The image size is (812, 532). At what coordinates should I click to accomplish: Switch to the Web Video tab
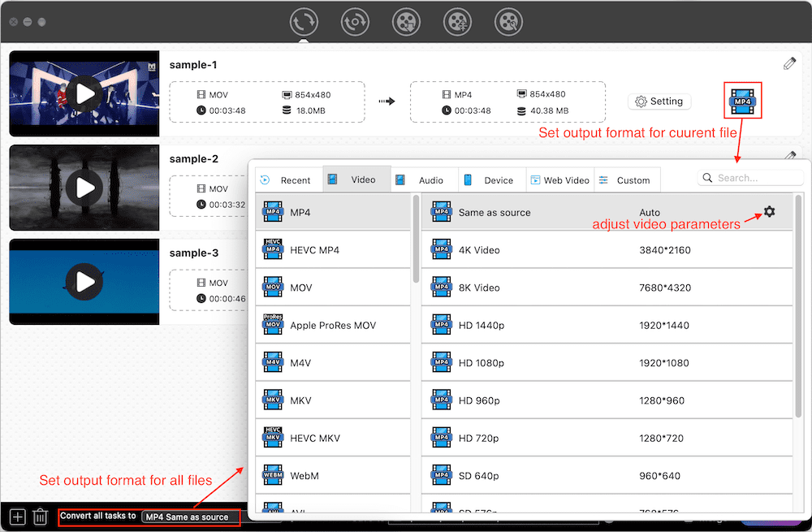click(x=560, y=179)
